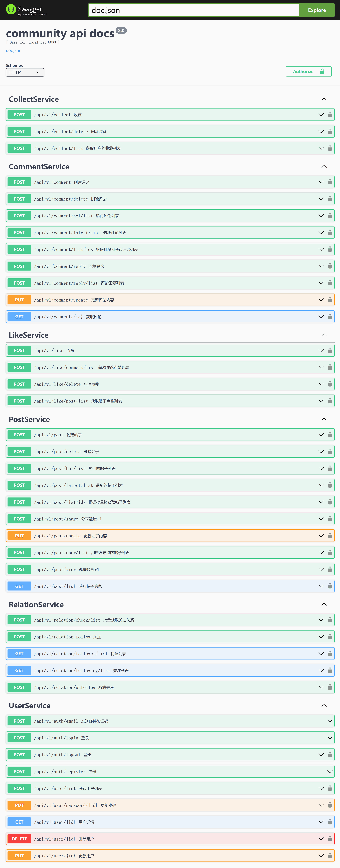Click the doc.json URL input field
Image resolution: width=340 pixels, height=868 pixels.
(193, 10)
